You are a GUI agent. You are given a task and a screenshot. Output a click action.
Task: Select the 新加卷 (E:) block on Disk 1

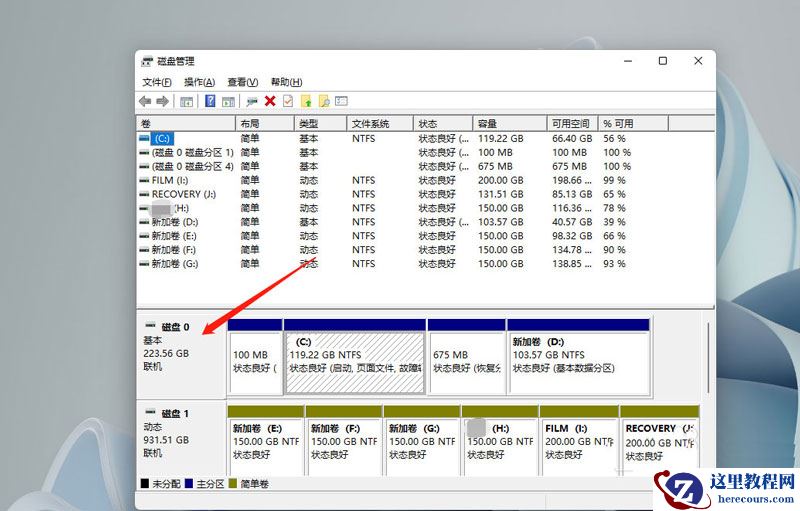266,441
